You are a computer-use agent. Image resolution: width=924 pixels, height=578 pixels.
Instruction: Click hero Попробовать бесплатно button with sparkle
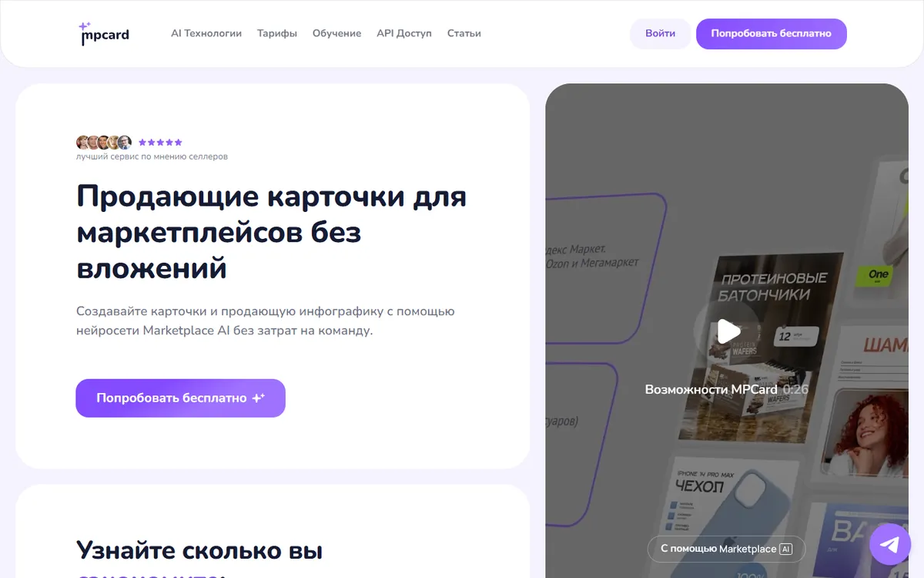point(180,398)
